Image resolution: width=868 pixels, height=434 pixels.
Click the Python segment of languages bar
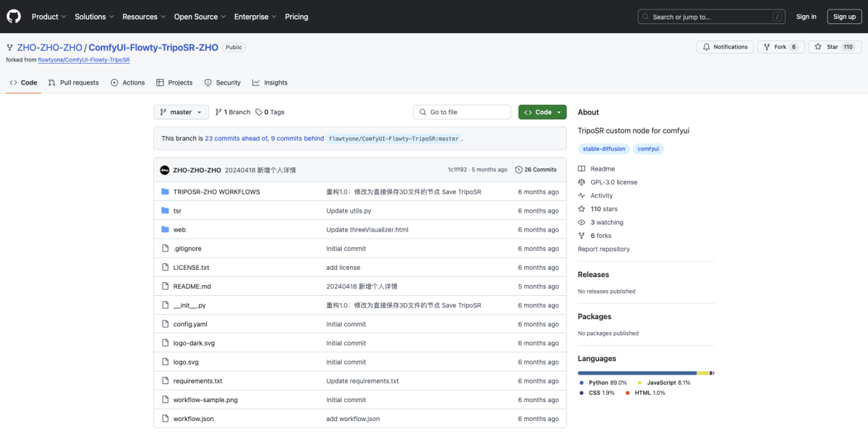tap(637, 373)
